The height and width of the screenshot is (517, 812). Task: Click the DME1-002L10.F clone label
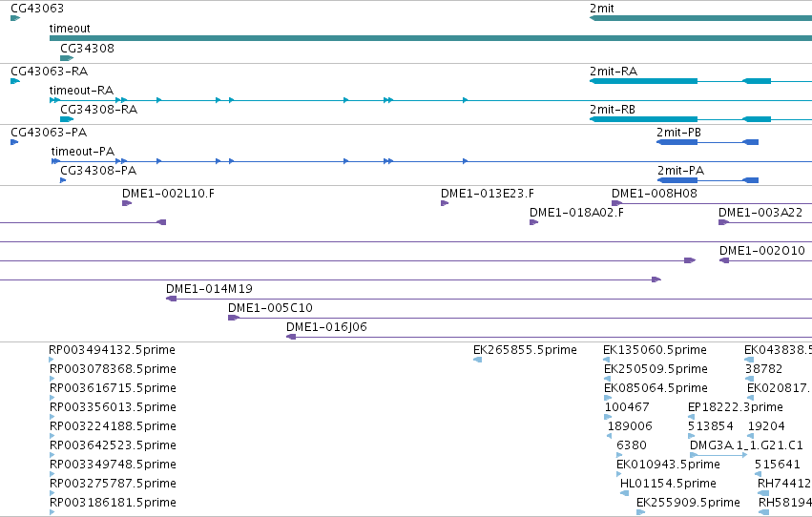(168, 193)
